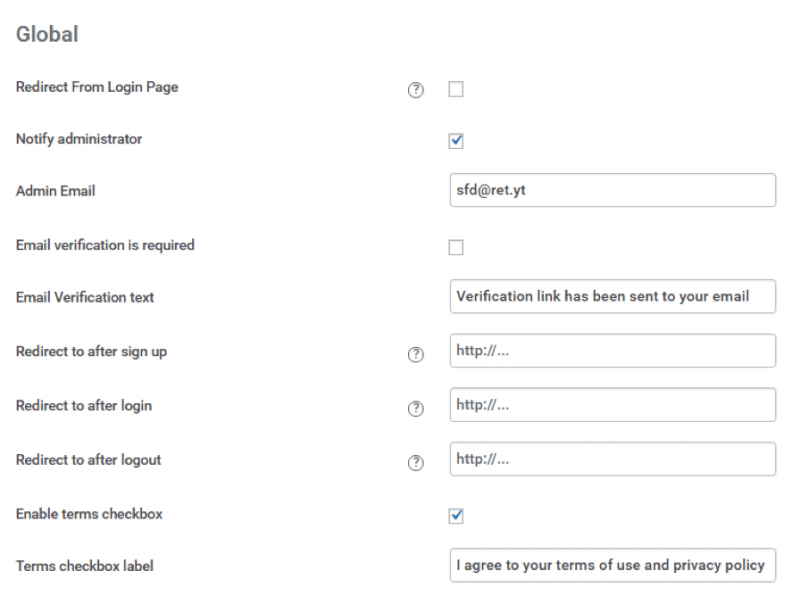Uncheck the Notify administrator checkbox
800x596 pixels.
pos(456,141)
